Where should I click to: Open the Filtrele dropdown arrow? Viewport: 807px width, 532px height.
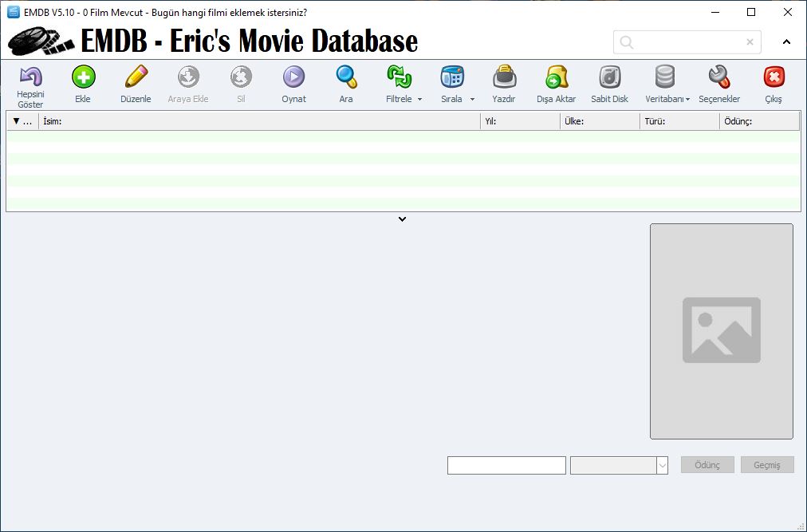[419, 100]
